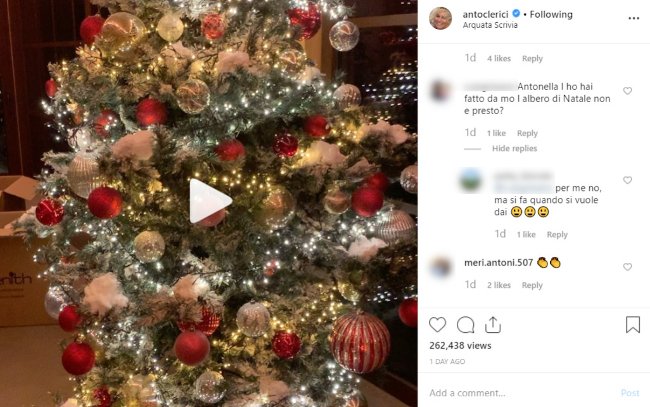Like the 'per me no' reply
650x407 pixels.
pyautogui.click(x=627, y=181)
